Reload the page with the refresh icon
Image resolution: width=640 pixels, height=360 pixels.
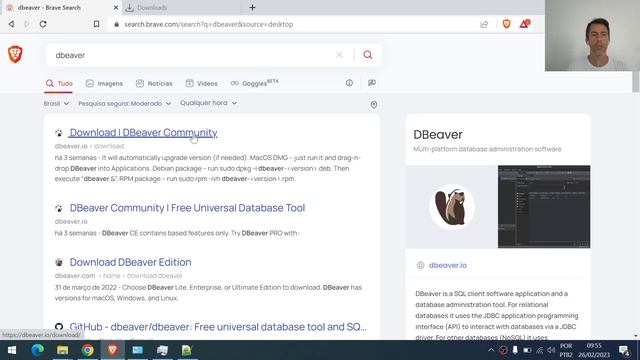tap(43, 24)
